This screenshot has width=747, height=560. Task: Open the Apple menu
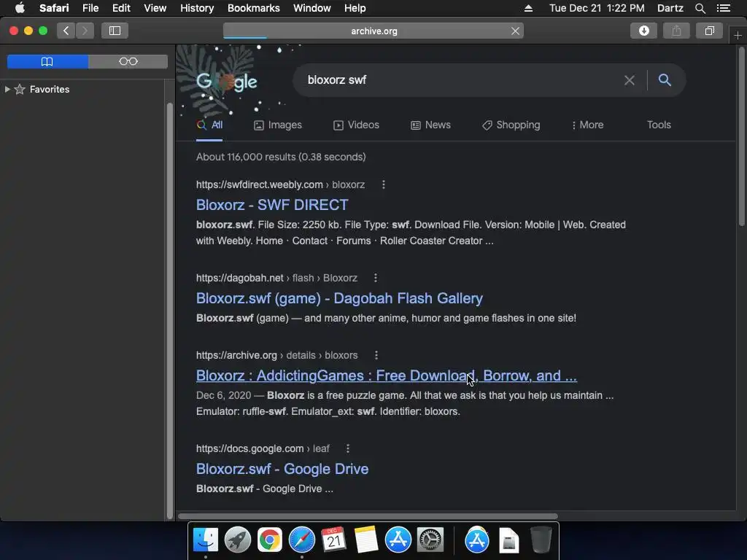(20, 8)
